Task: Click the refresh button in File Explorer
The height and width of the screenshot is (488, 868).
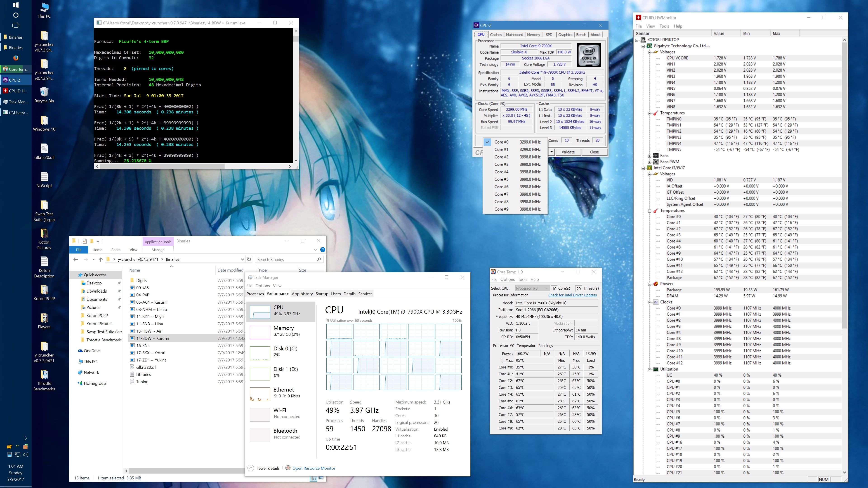Action: pos(249,259)
